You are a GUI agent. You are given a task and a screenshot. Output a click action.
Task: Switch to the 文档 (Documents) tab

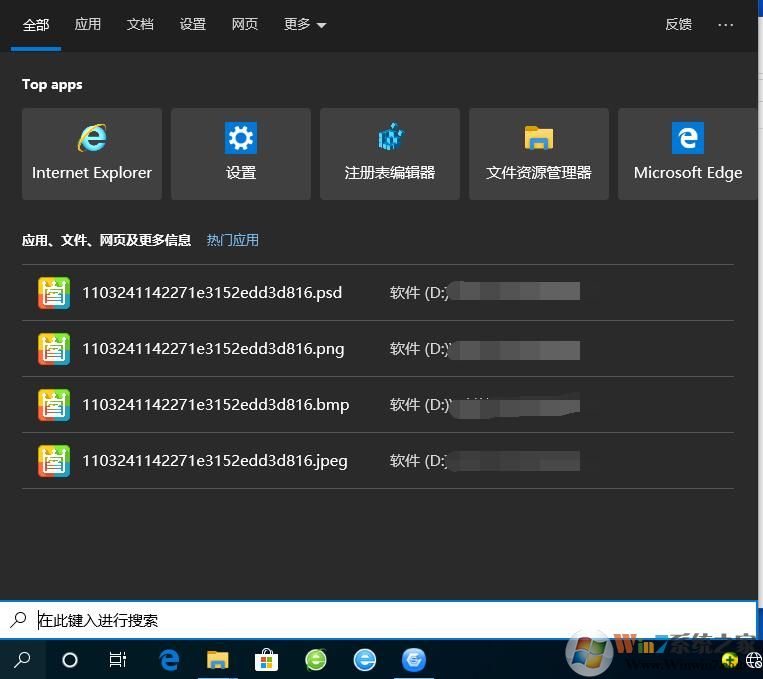(140, 24)
